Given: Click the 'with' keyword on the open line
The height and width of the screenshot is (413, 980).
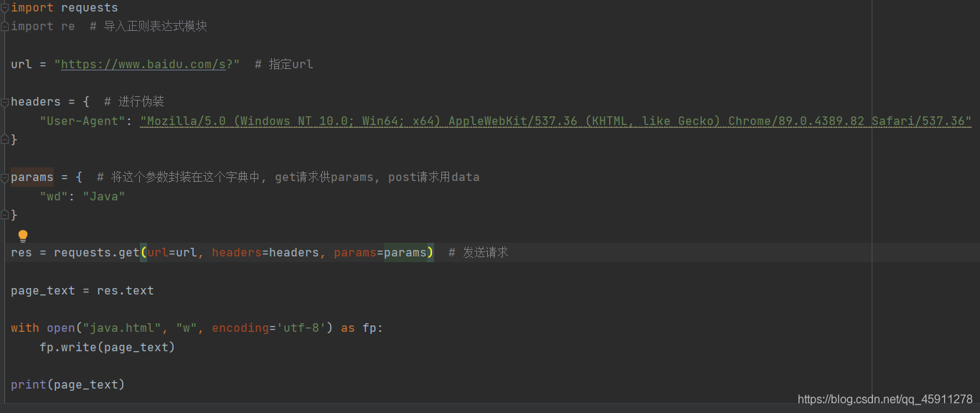Looking at the screenshot, I should 25,328.
